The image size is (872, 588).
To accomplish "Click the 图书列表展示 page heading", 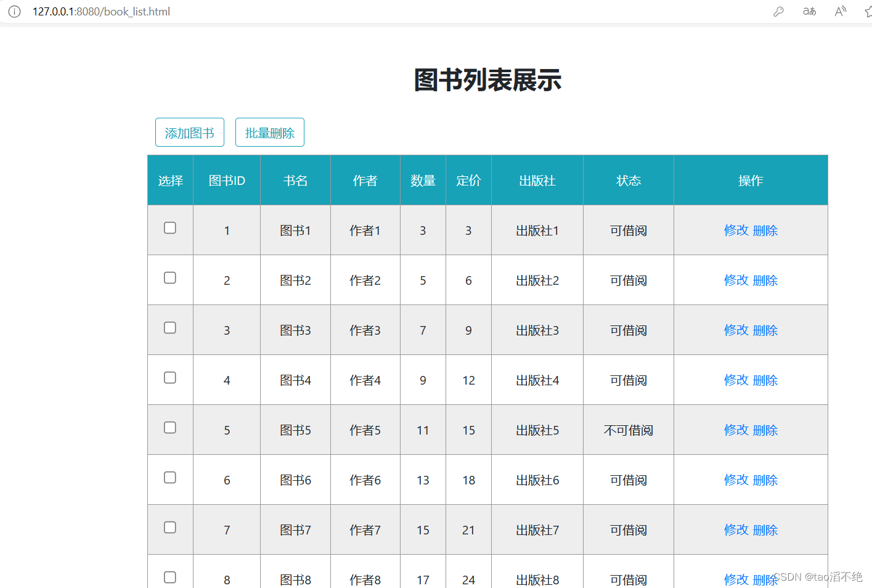I will (487, 80).
